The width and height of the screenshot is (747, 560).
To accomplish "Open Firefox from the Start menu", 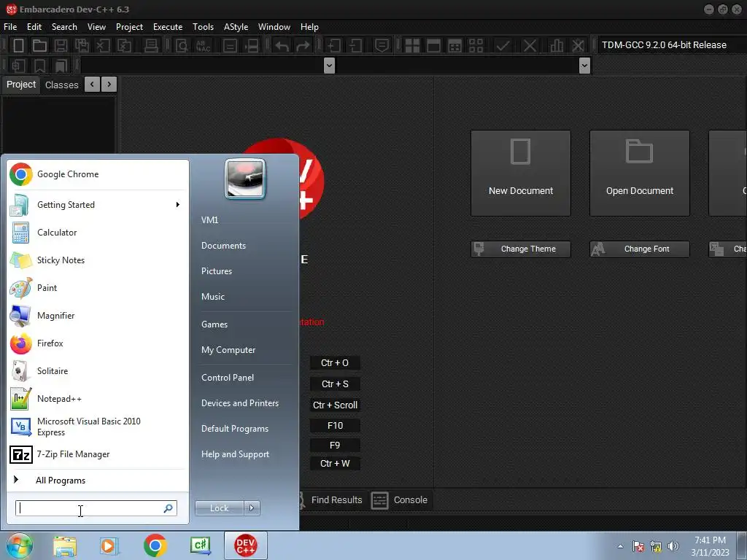I will [x=98, y=343].
